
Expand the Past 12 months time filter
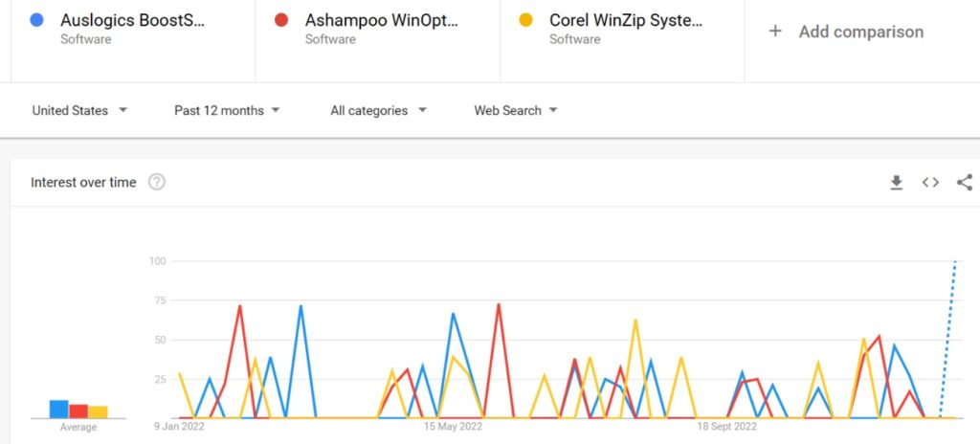click(x=227, y=110)
